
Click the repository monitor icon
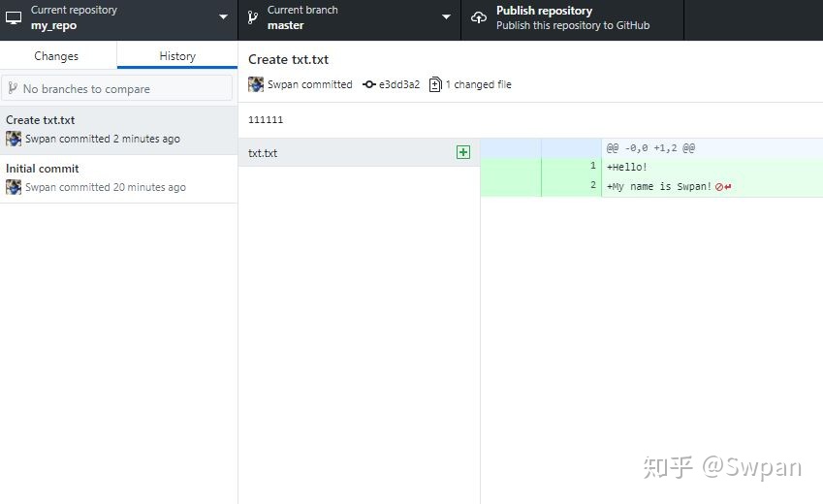pos(14,17)
